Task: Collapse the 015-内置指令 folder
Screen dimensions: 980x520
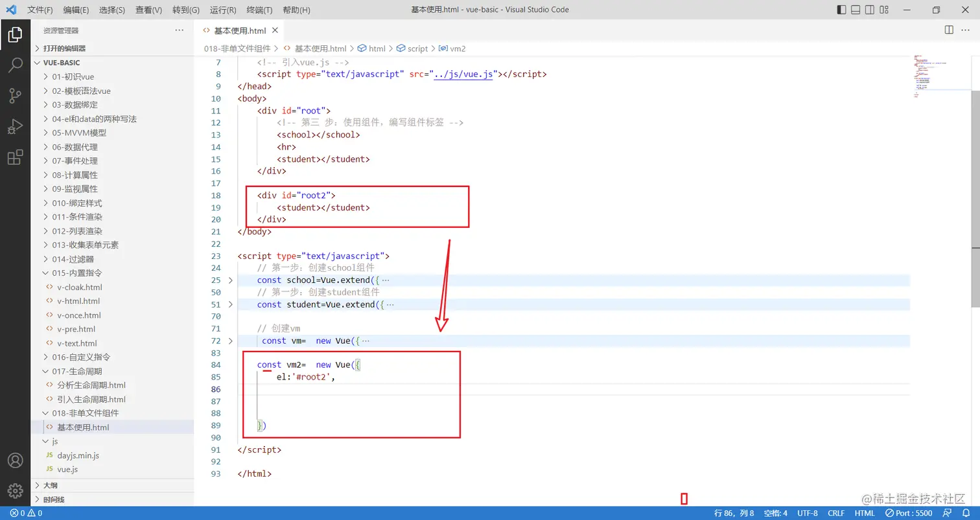Action: click(x=112, y=273)
